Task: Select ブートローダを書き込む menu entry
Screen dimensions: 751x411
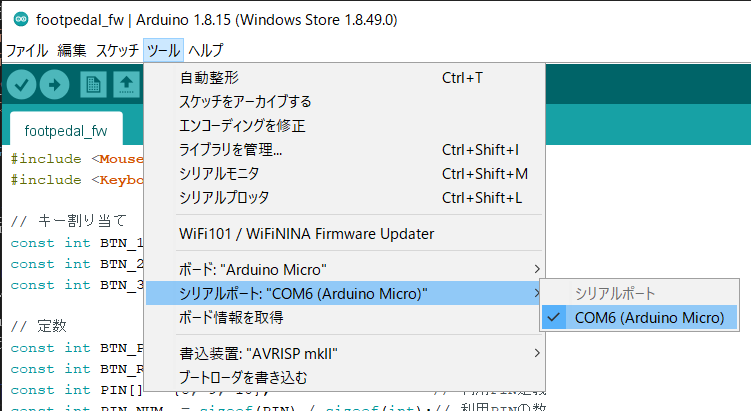Action: tap(345, 377)
